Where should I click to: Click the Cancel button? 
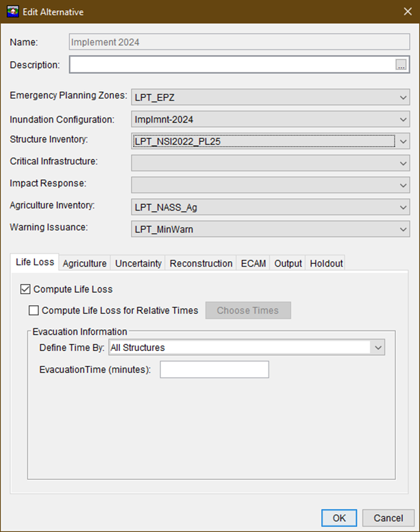click(388, 518)
